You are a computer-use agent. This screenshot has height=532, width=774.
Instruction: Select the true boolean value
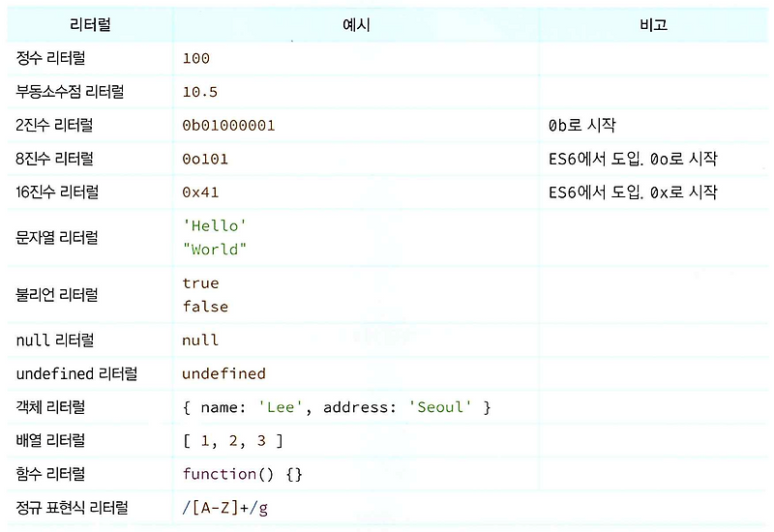pyautogui.click(x=200, y=282)
